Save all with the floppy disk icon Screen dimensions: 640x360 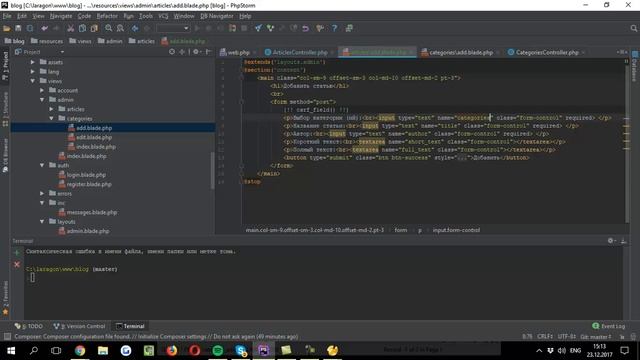[x=18, y=28]
